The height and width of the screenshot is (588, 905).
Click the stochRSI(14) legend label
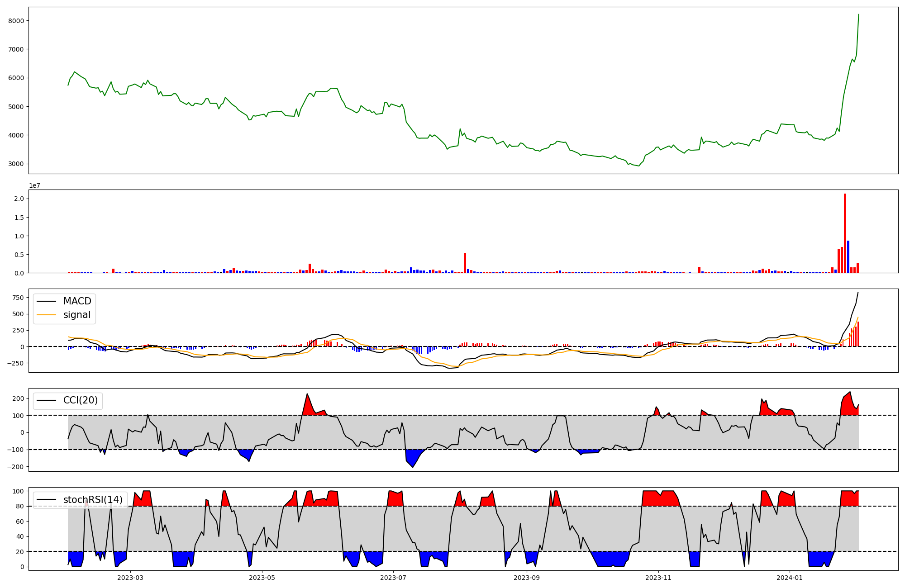(93, 499)
